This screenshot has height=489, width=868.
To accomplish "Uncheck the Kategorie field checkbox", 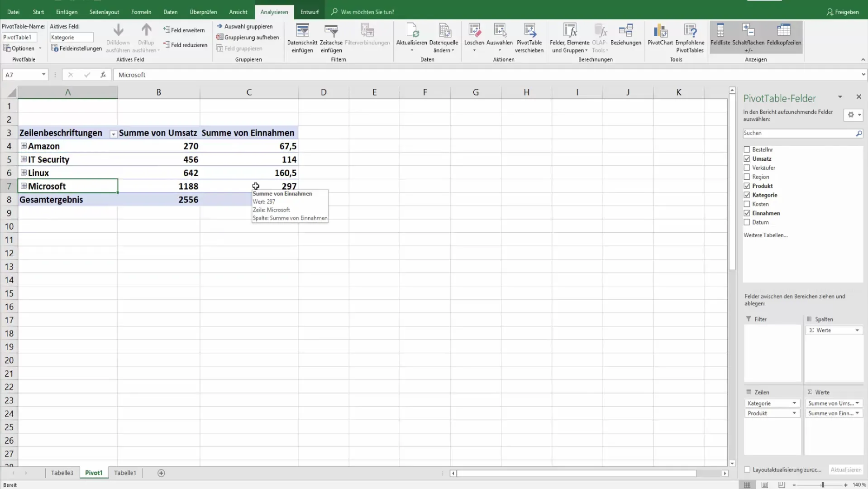I will (x=747, y=195).
